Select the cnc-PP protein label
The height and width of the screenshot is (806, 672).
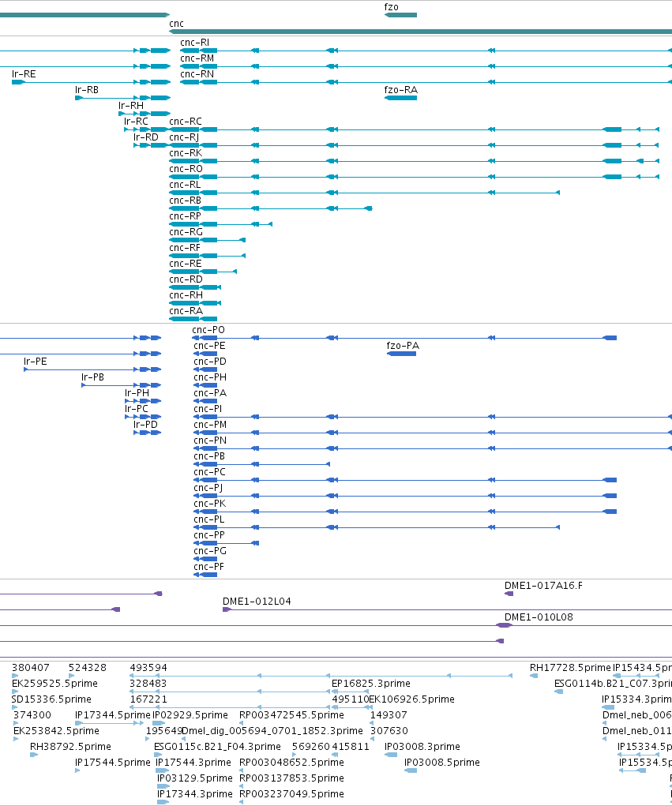pyautogui.click(x=209, y=535)
